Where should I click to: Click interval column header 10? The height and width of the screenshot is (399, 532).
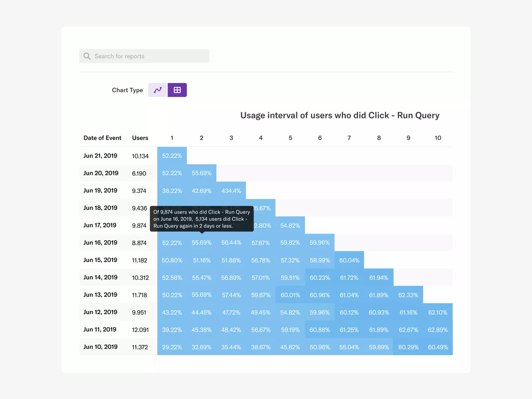[x=438, y=138]
